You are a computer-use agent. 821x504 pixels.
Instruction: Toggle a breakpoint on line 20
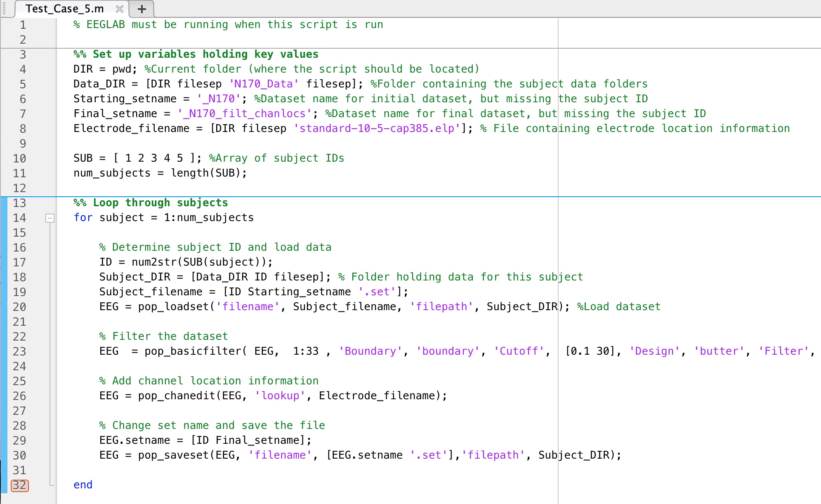click(x=19, y=307)
